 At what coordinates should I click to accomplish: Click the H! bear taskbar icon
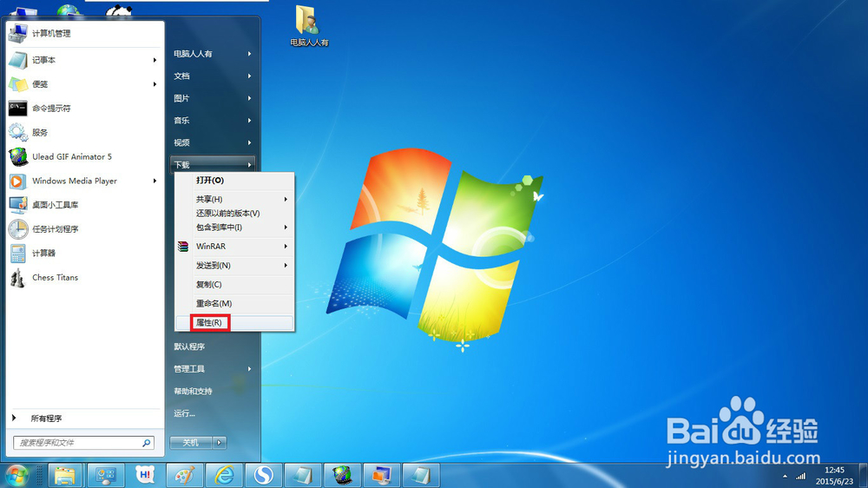(x=145, y=476)
